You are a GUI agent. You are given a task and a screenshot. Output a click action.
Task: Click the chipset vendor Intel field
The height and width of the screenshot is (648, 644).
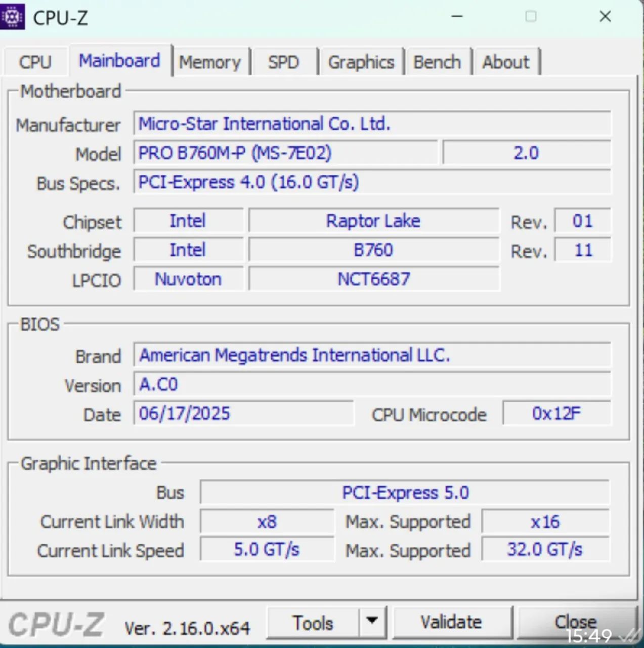click(x=188, y=221)
